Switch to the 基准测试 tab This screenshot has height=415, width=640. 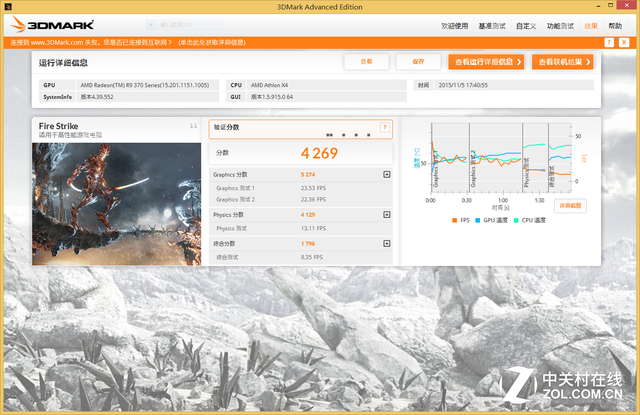491,25
